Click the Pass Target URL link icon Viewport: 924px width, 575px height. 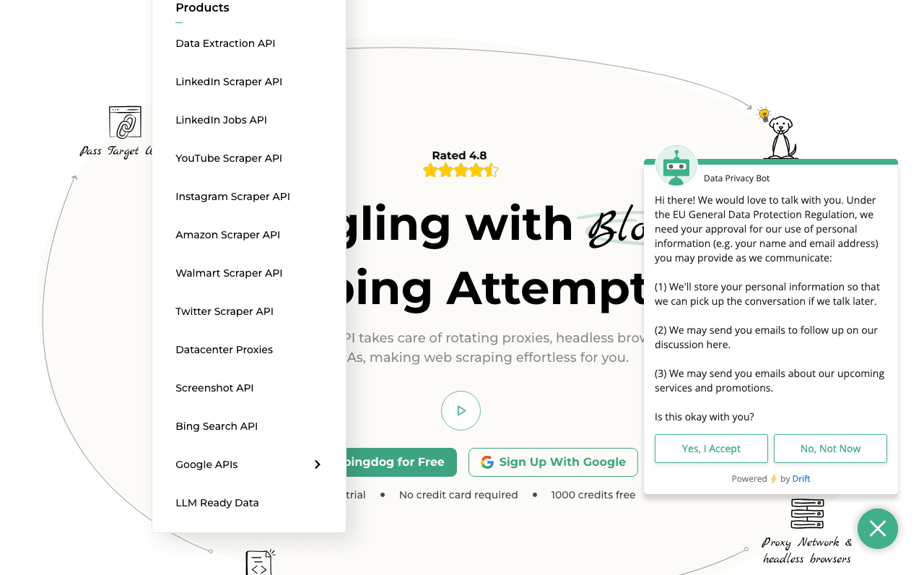[125, 122]
